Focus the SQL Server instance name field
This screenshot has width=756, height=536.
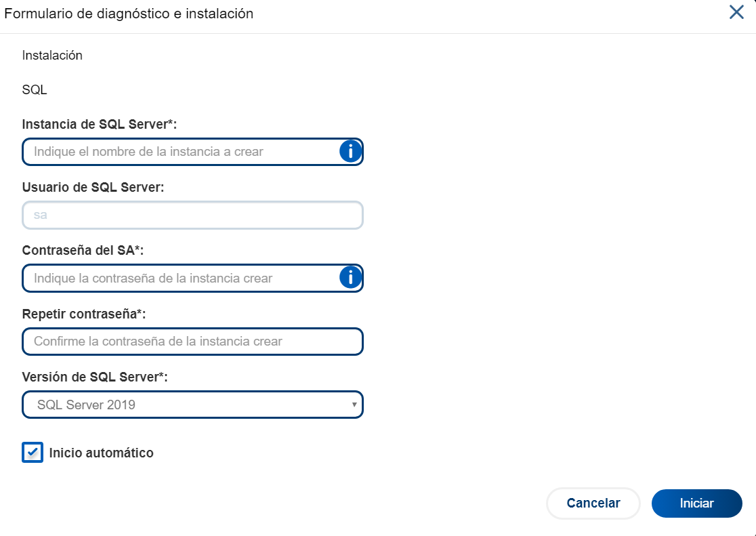(180, 152)
